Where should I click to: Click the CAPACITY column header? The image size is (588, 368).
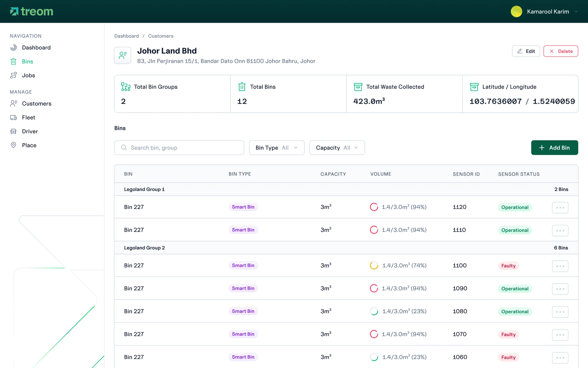tap(333, 174)
